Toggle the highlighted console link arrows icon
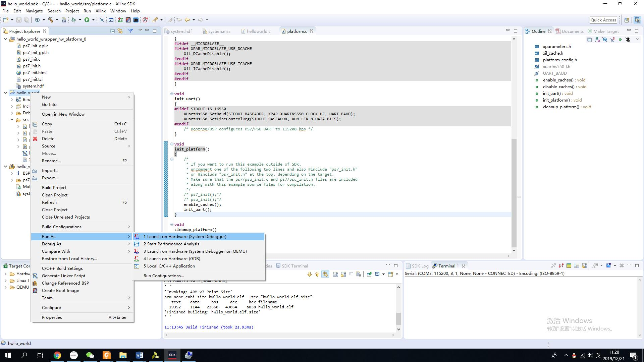This screenshot has width=644, height=362. pyautogui.click(x=325, y=274)
